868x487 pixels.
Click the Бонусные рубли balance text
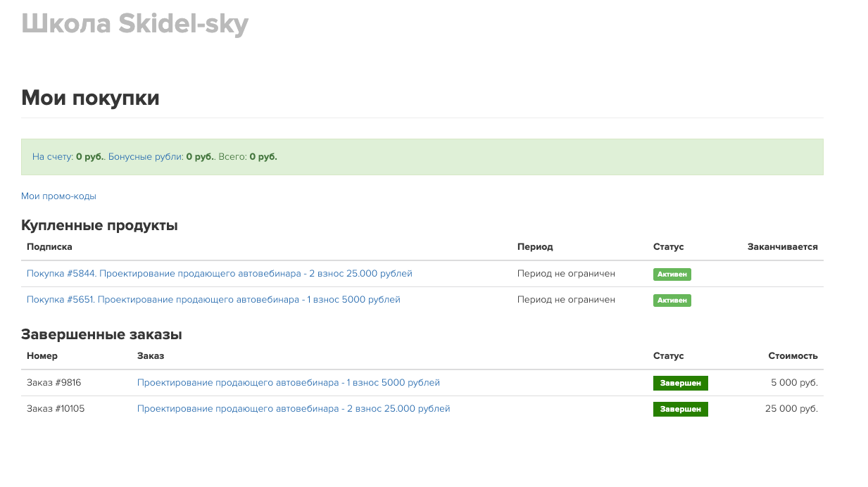coord(161,156)
